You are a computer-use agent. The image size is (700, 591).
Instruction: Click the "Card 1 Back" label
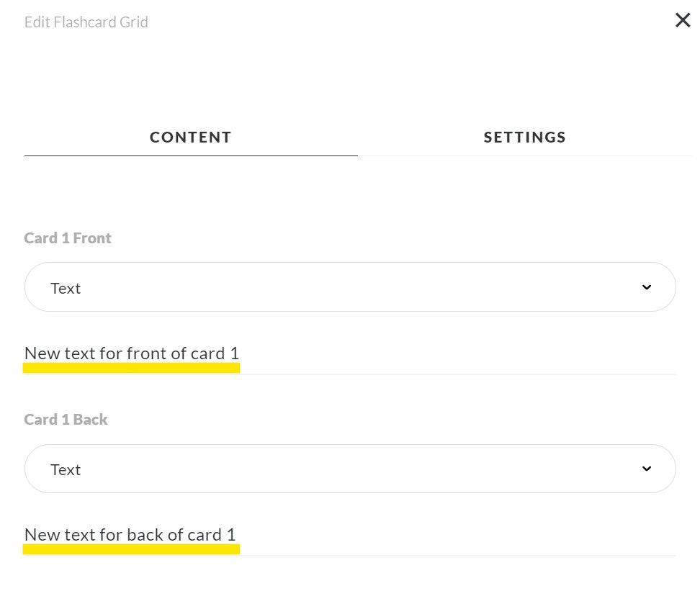pyautogui.click(x=66, y=420)
